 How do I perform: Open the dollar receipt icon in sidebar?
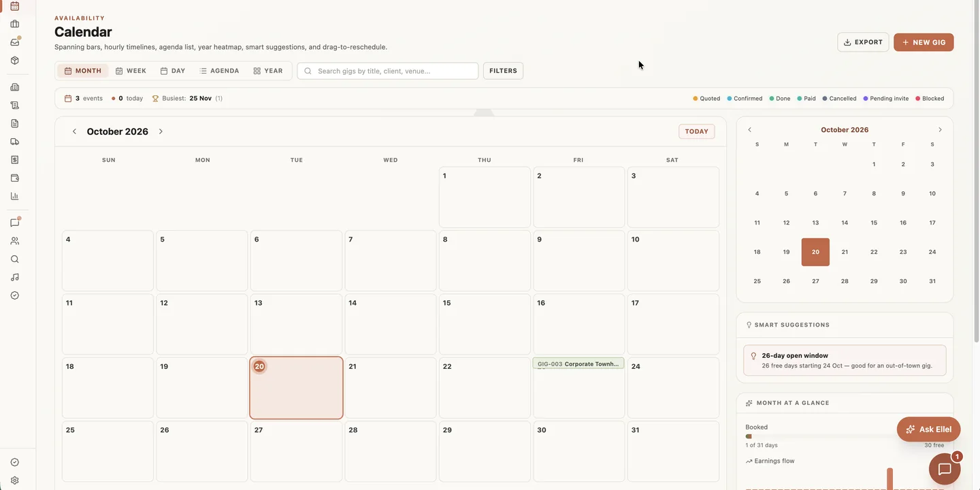[15, 160]
